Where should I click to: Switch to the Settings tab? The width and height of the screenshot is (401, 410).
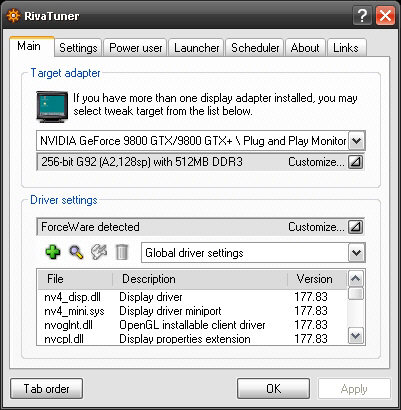(x=78, y=48)
